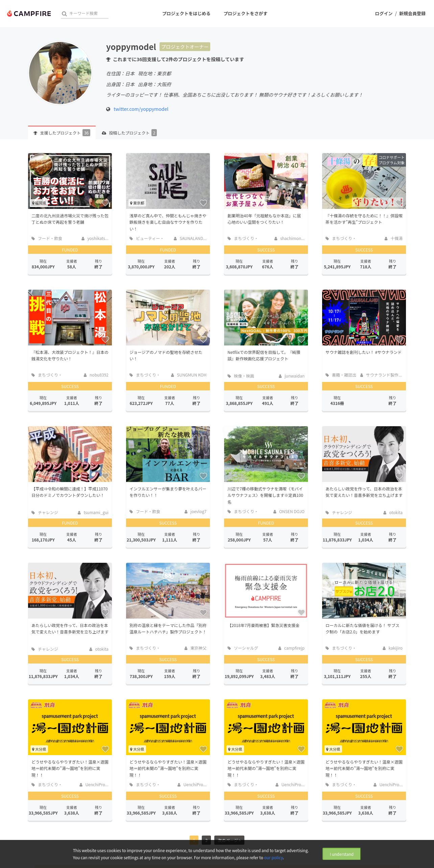Image resolution: width=434 pixels, height=868 pixels.
Task: Toggle heart on インフルエンサー BAR card
Action: (x=203, y=476)
